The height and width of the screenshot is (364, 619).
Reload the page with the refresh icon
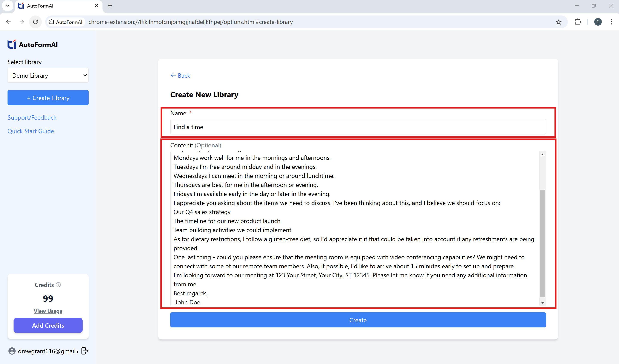point(35,22)
